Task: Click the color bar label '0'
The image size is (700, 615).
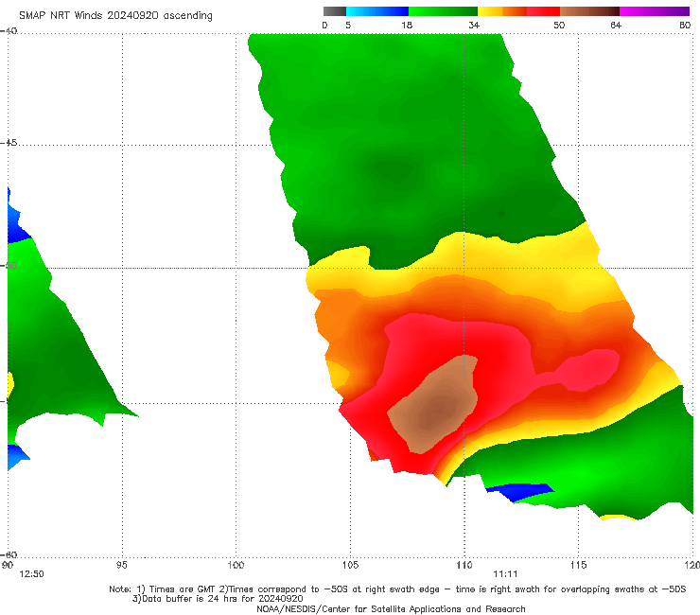Action: [324, 26]
